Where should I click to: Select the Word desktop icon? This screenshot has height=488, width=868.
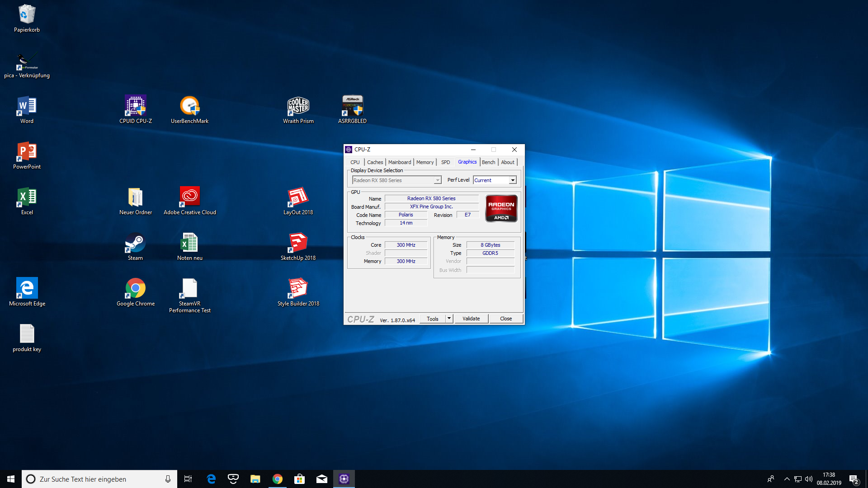coord(27,110)
